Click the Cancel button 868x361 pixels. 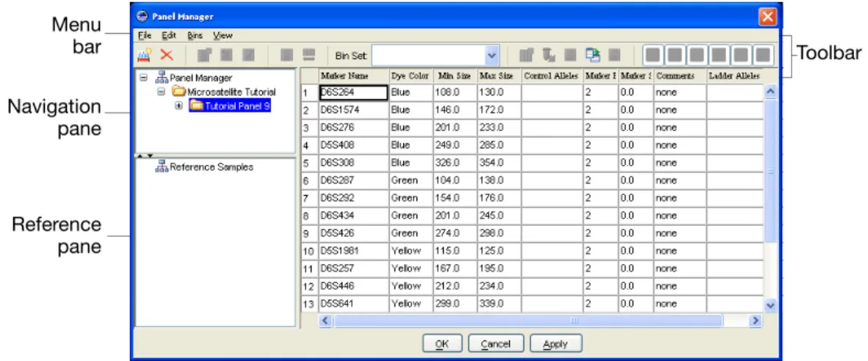click(x=495, y=343)
